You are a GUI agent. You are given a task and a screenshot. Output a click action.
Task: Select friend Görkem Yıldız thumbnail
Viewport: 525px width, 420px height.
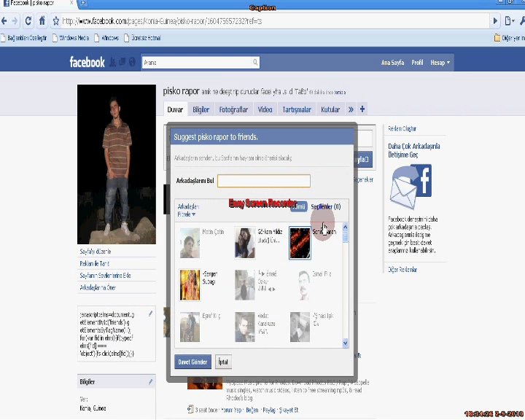(245, 243)
